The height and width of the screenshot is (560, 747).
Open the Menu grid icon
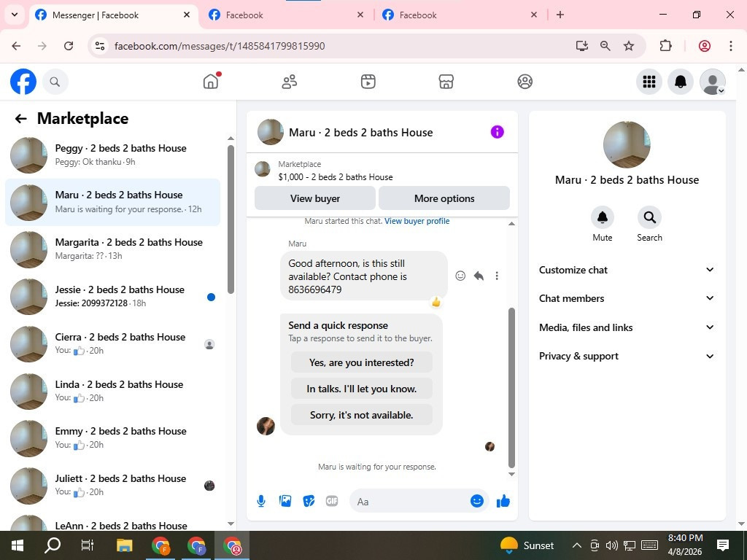tap(649, 82)
